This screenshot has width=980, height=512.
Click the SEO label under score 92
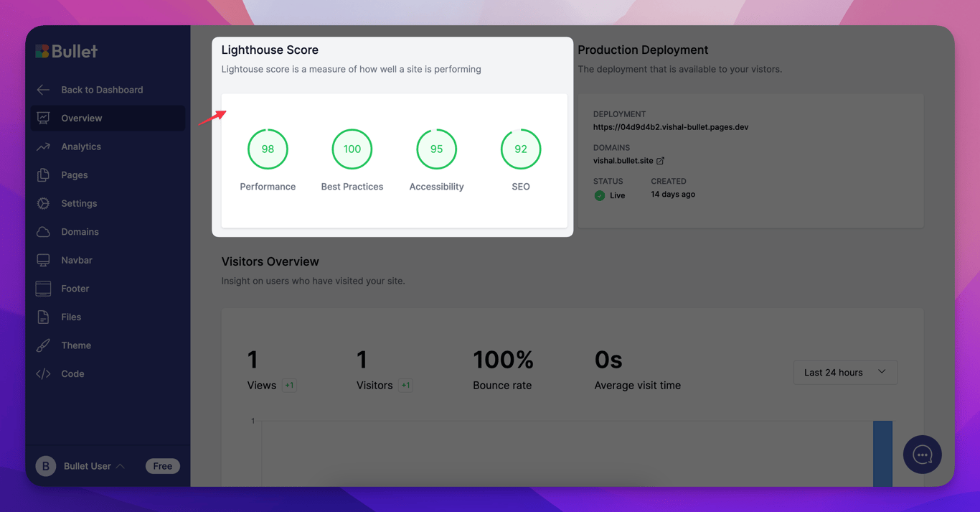pos(521,187)
